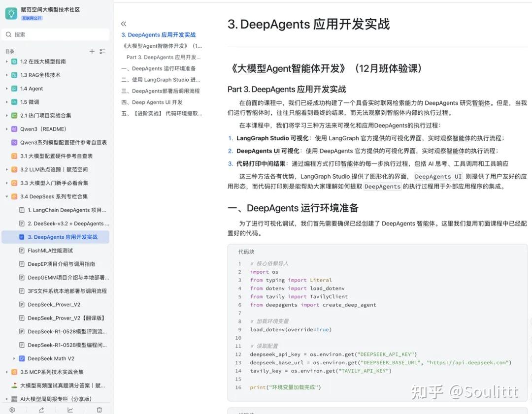
Task: Expand the 2.1 热门项目实战合集 tree arrow
Action: (6, 115)
